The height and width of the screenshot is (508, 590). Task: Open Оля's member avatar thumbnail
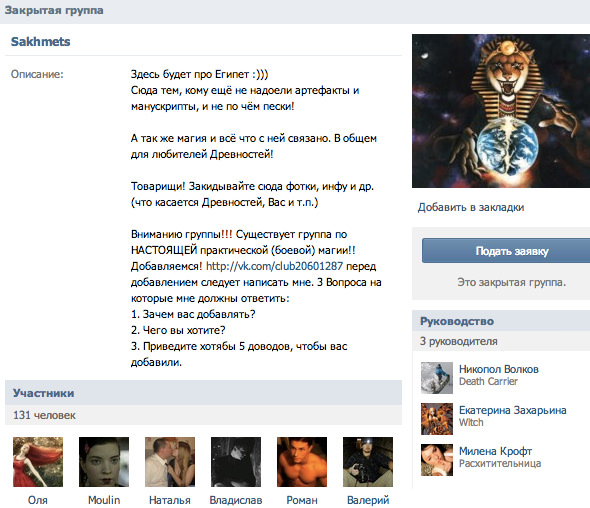[38, 462]
